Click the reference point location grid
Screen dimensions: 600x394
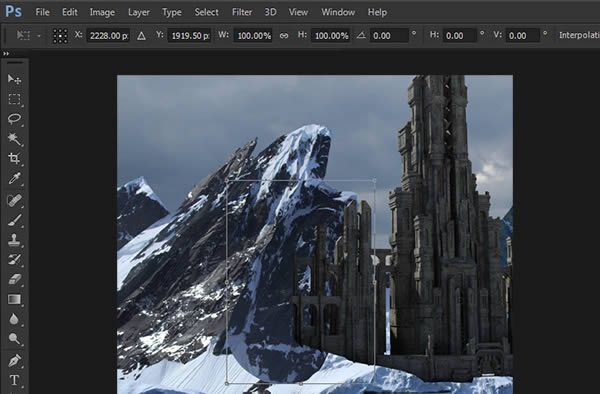click(60, 36)
